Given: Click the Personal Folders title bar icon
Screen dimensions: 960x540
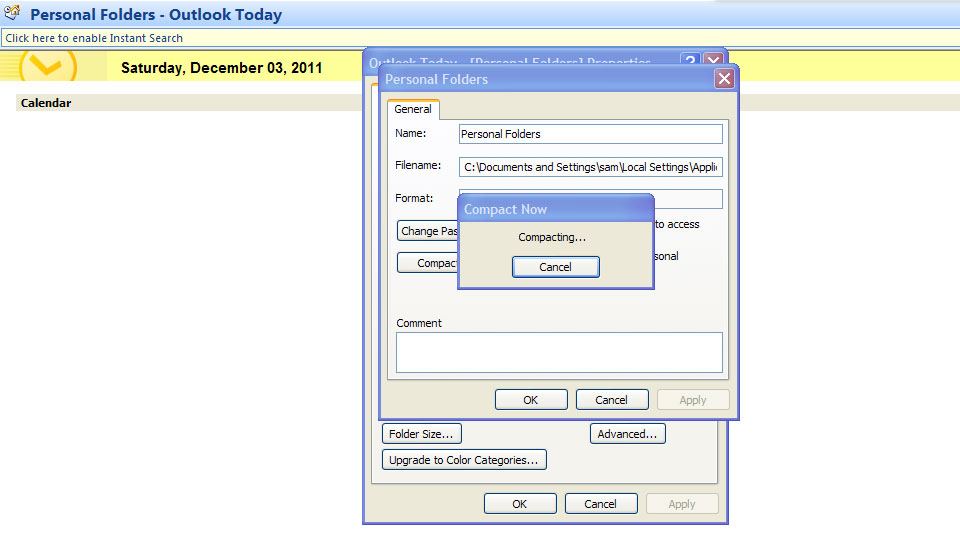Looking at the screenshot, I should tap(12, 12).
